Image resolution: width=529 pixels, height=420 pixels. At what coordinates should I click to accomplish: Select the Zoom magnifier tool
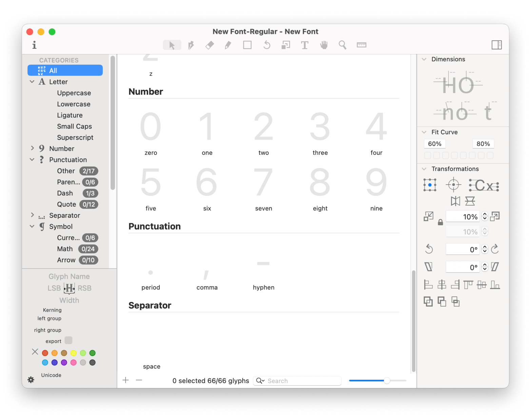coord(342,45)
